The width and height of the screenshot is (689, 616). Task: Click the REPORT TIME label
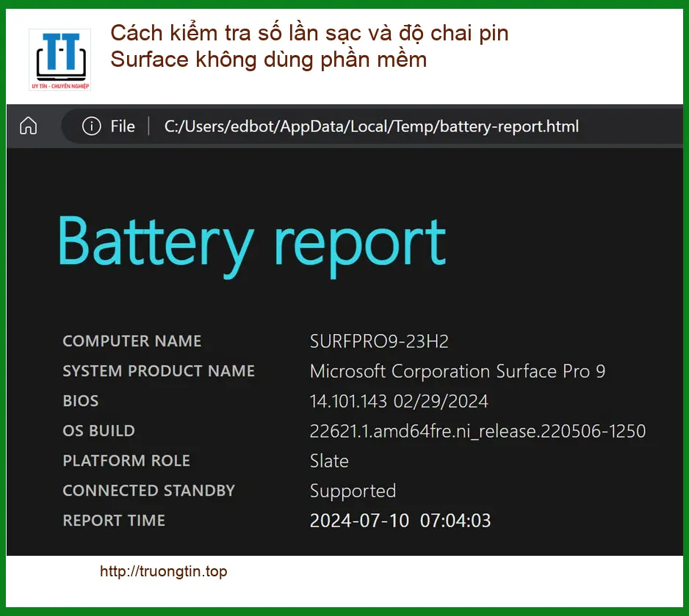click(114, 521)
